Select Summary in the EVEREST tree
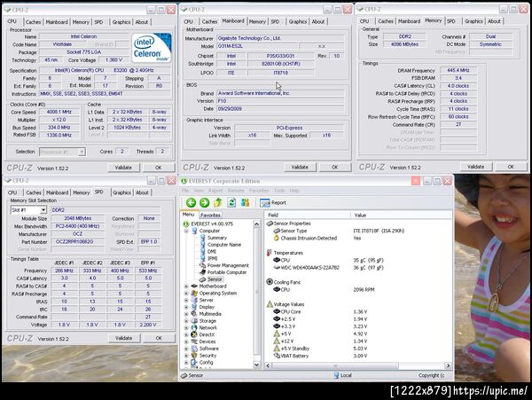This screenshot has width=532, height=400. [217, 238]
